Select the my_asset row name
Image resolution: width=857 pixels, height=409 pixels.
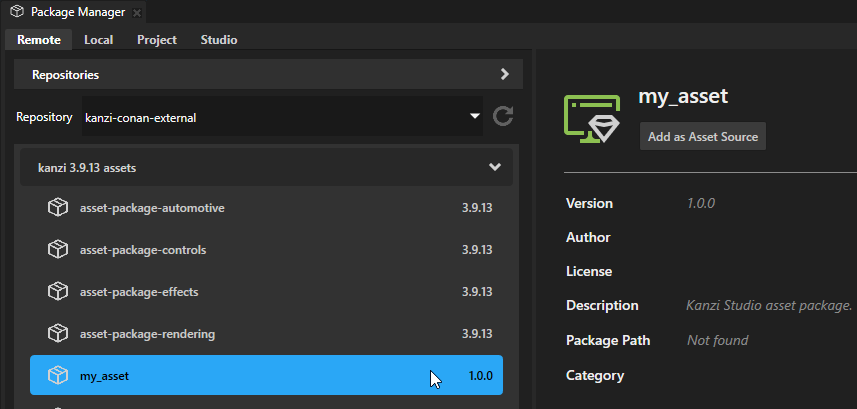(104, 376)
